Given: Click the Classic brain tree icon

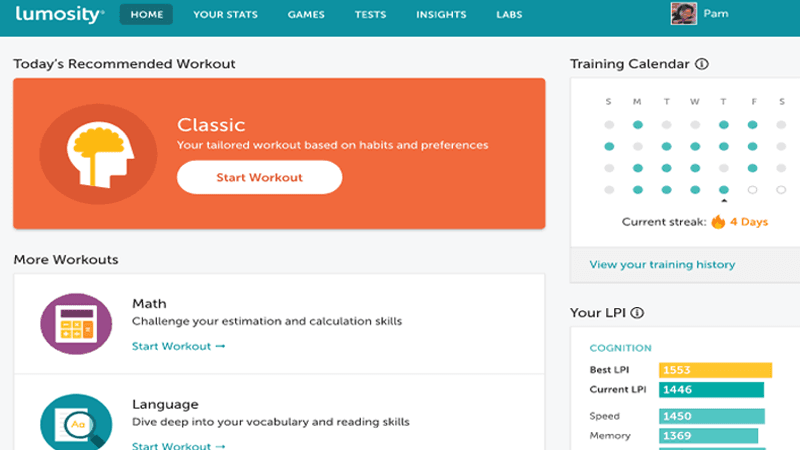Looking at the screenshot, I should point(98,154).
